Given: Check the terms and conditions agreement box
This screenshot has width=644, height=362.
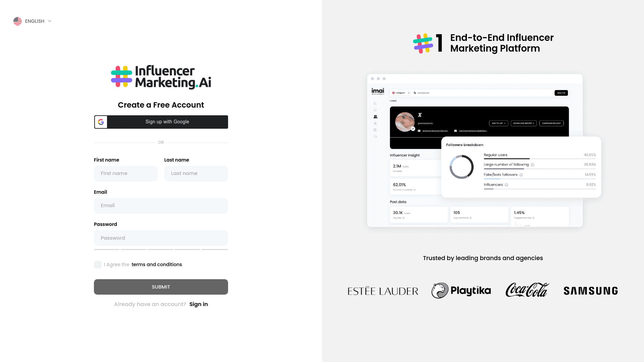Looking at the screenshot, I should [98, 264].
